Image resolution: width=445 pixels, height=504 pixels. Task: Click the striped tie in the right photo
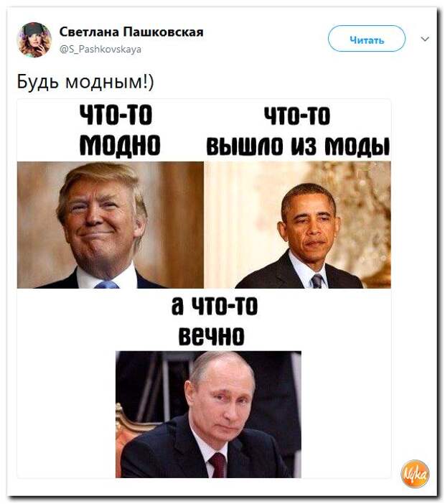[x=317, y=281]
